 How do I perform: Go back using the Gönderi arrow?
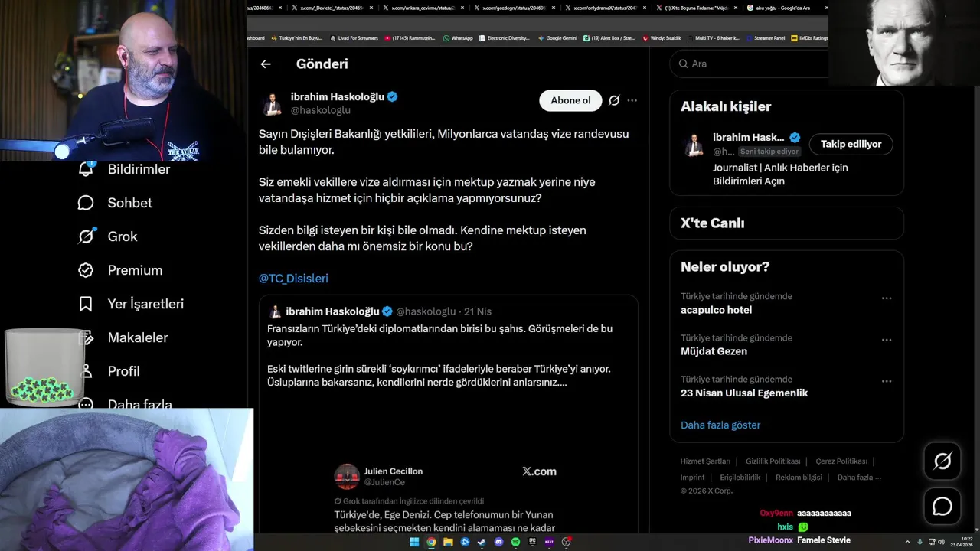pyautogui.click(x=266, y=64)
